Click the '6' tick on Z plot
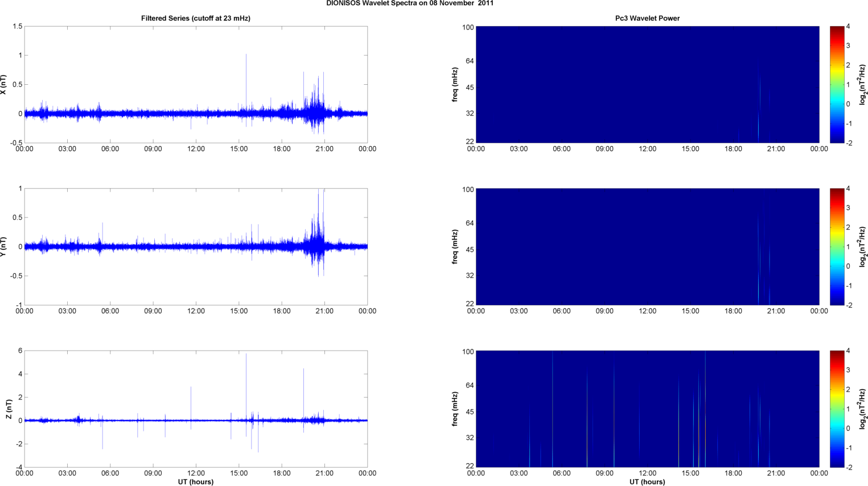This screenshot has width=868, height=486. pos(20,351)
